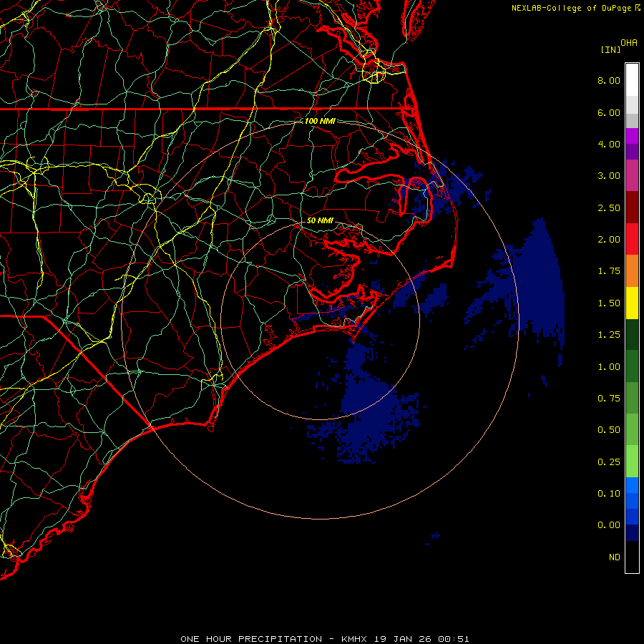Click the 0.25 legend value
The image size is (644, 644).
[x=609, y=462]
